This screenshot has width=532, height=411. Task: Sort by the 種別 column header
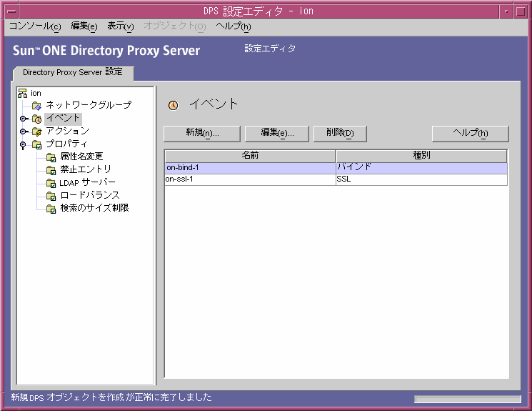coord(421,156)
